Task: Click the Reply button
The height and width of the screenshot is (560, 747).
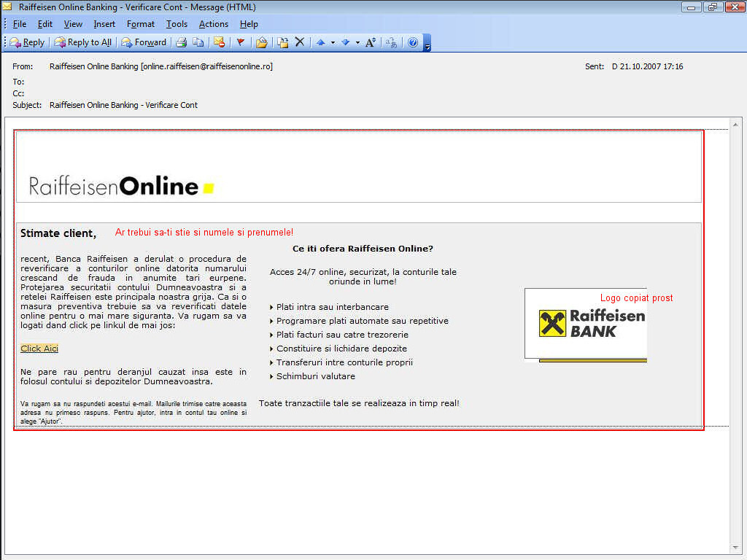Action: coord(27,42)
